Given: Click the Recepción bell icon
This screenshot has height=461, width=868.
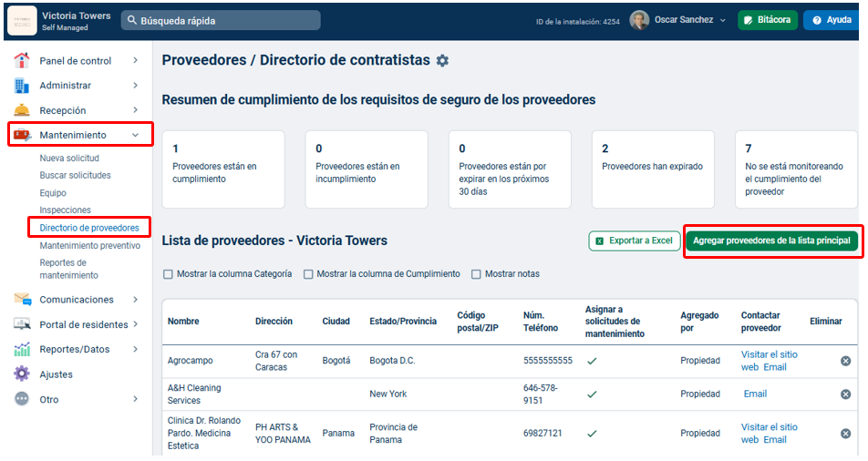Looking at the screenshot, I should tap(22, 110).
